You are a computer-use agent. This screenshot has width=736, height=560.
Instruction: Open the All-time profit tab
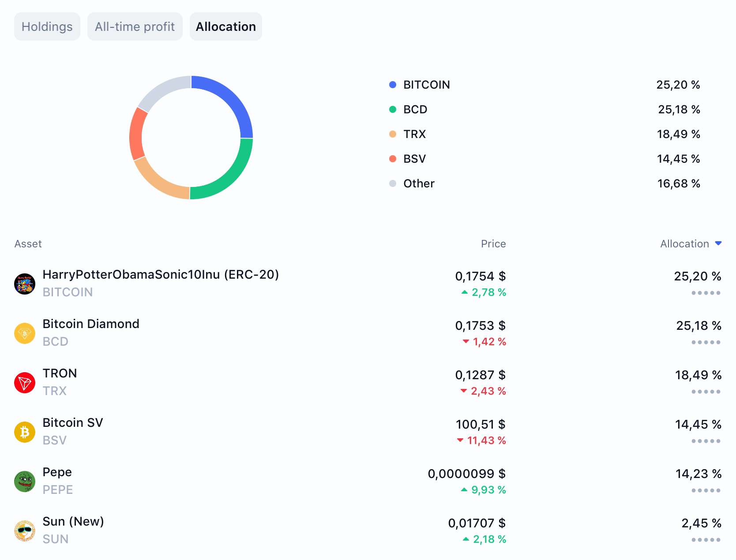click(x=135, y=26)
